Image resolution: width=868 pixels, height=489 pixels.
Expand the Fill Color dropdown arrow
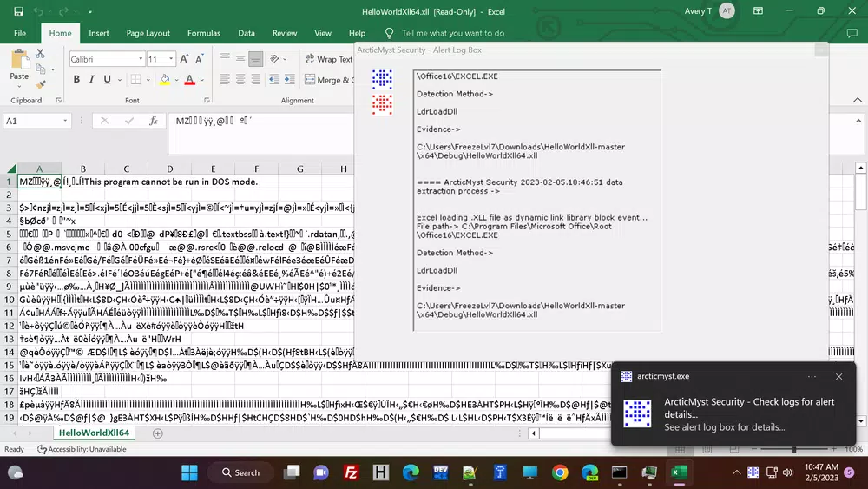(176, 80)
